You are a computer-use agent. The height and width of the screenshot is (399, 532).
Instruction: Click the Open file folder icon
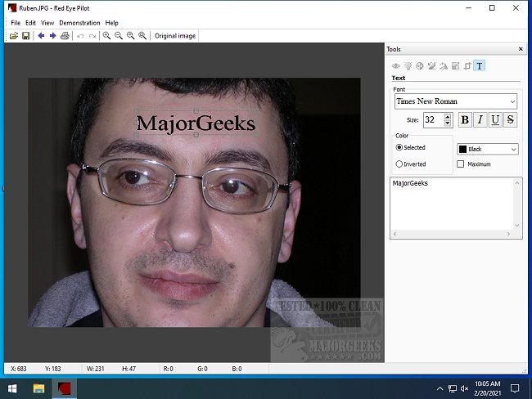[x=14, y=36]
